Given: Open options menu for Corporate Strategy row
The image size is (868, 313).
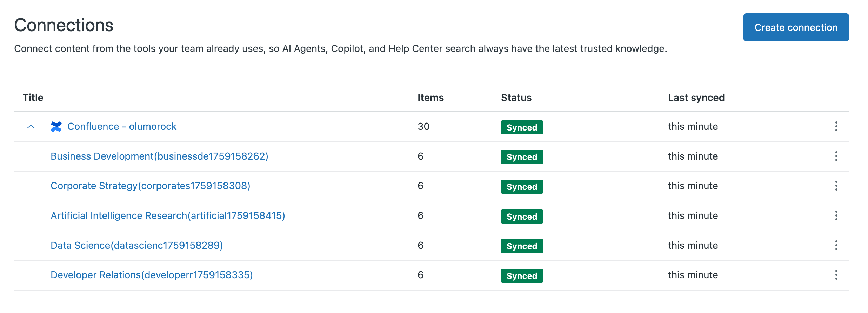Looking at the screenshot, I should click(x=836, y=186).
